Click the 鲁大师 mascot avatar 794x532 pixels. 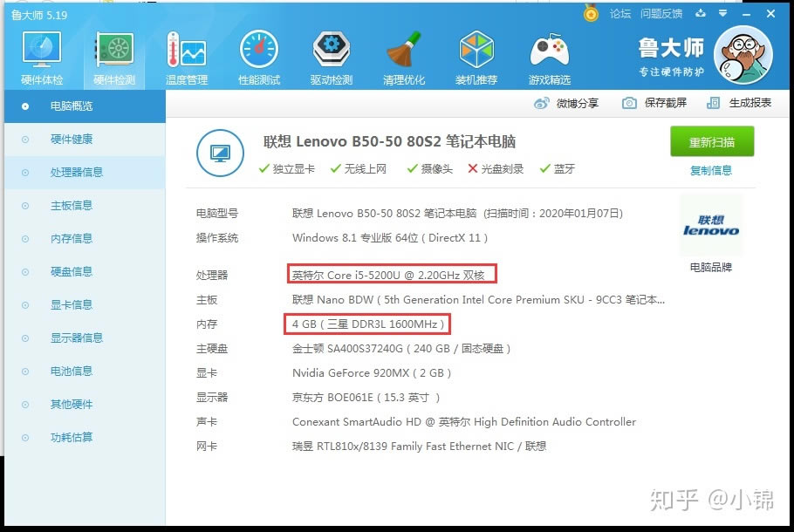pyautogui.click(x=743, y=55)
